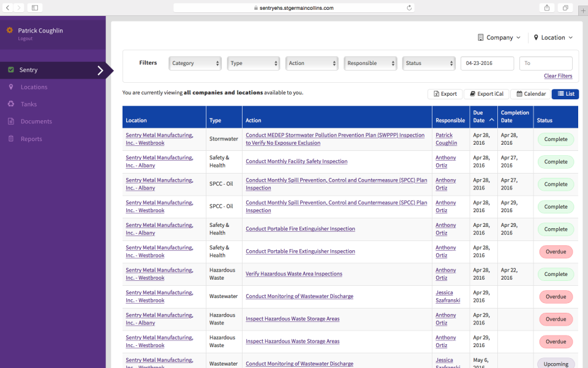
Task: Click the building icon next to Company
Action: (x=480, y=37)
